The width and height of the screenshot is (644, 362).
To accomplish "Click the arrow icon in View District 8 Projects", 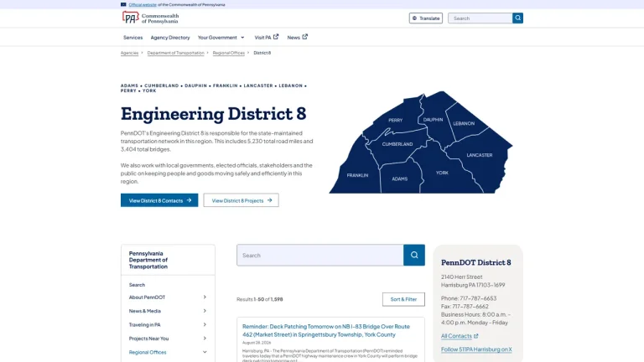I will click(269, 200).
